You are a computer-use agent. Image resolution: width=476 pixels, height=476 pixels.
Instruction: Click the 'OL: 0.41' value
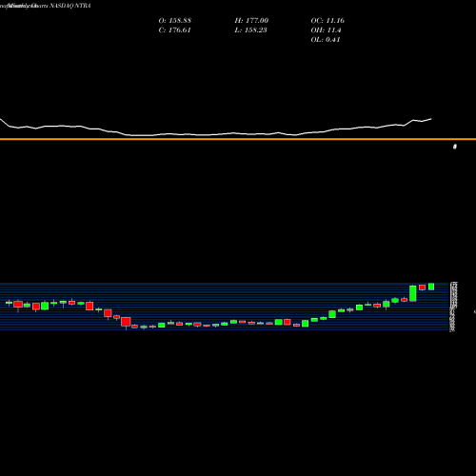click(x=326, y=40)
